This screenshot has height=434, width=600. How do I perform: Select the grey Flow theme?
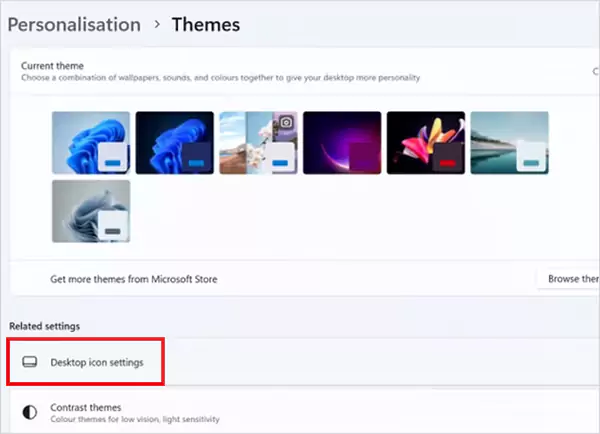coord(91,211)
